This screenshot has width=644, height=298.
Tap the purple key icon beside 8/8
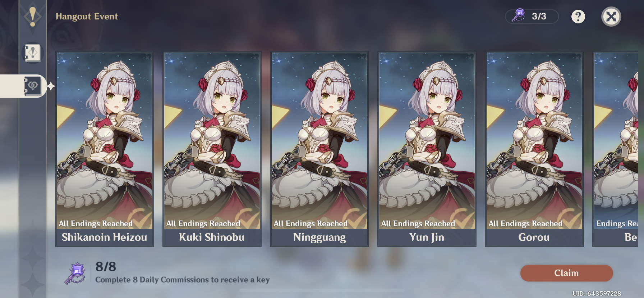tap(75, 274)
